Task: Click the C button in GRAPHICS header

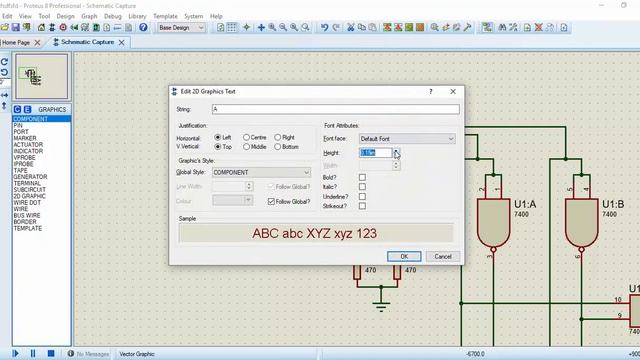Action: [17, 109]
